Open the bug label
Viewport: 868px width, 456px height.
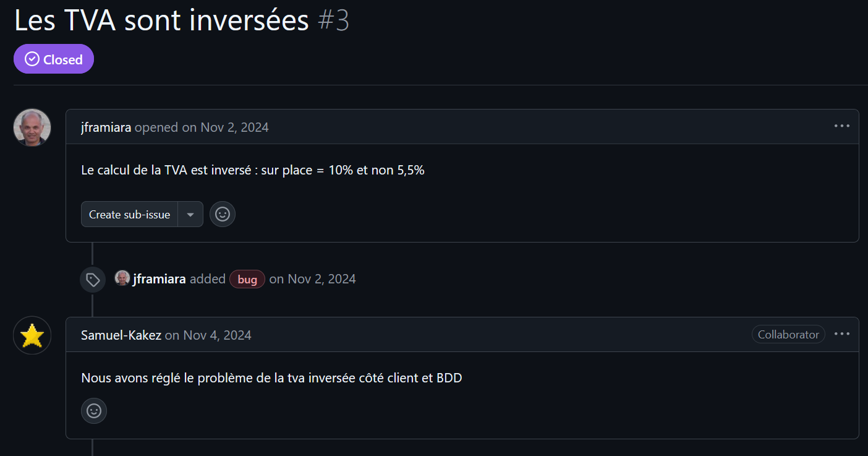click(247, 280)
